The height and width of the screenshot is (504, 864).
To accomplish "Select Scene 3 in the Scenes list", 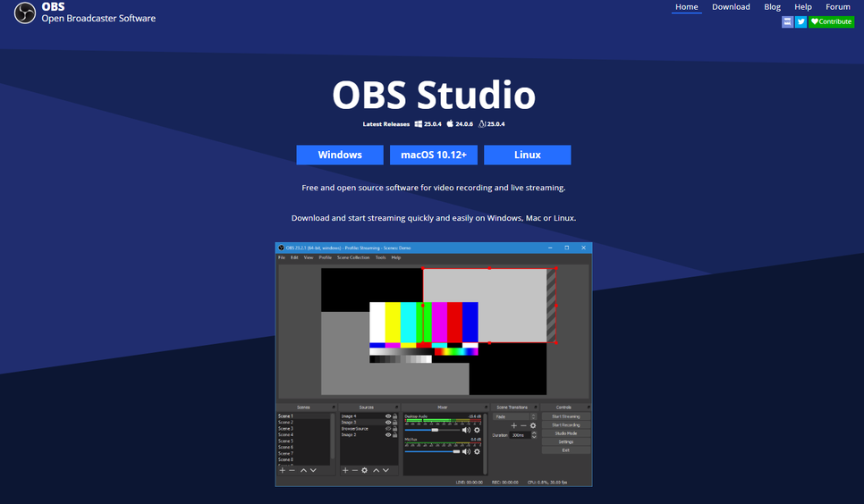I will (286, 429).
